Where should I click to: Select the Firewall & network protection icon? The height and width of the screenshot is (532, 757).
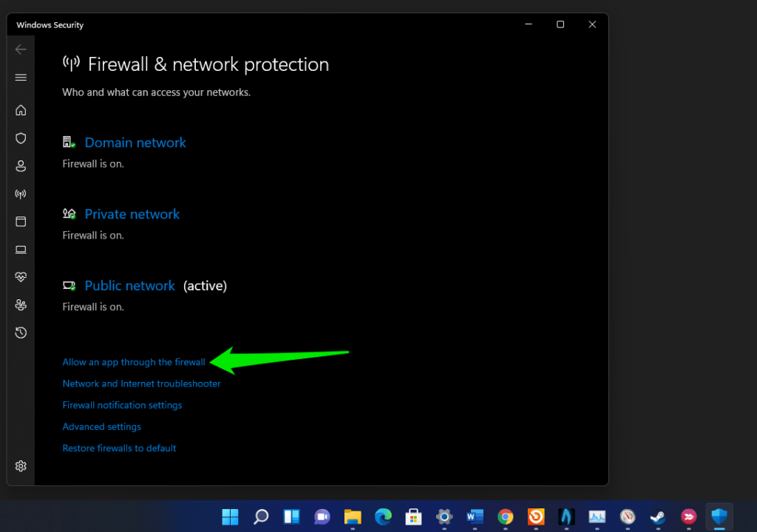pyautogui.click(x=20, y=194)
